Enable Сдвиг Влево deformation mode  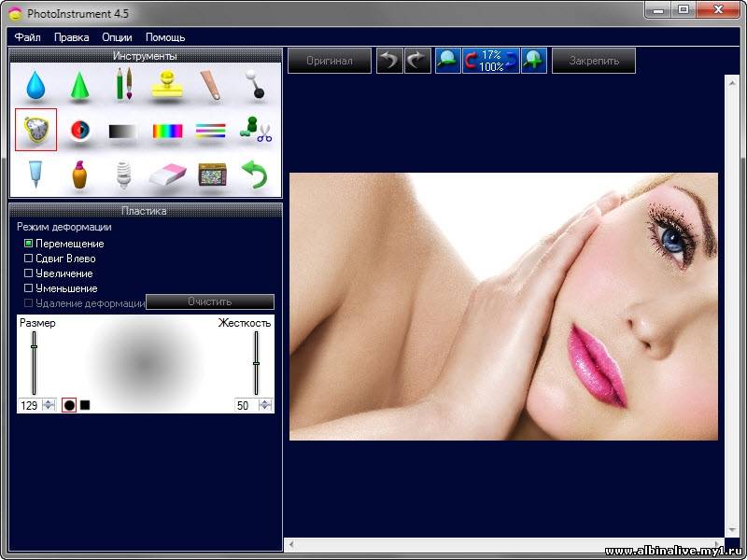[29, 259]
